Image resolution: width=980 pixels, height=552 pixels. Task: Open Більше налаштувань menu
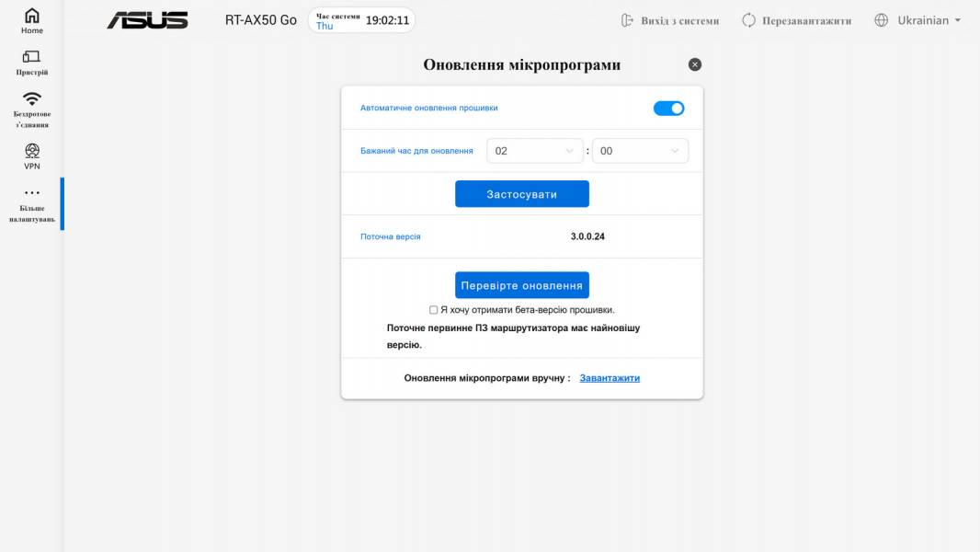tap(32, 206)
